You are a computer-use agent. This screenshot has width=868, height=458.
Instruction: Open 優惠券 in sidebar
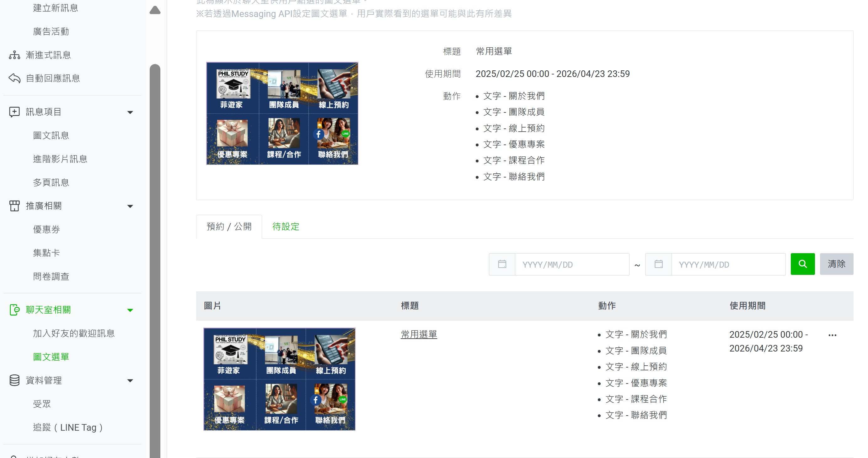46,230
